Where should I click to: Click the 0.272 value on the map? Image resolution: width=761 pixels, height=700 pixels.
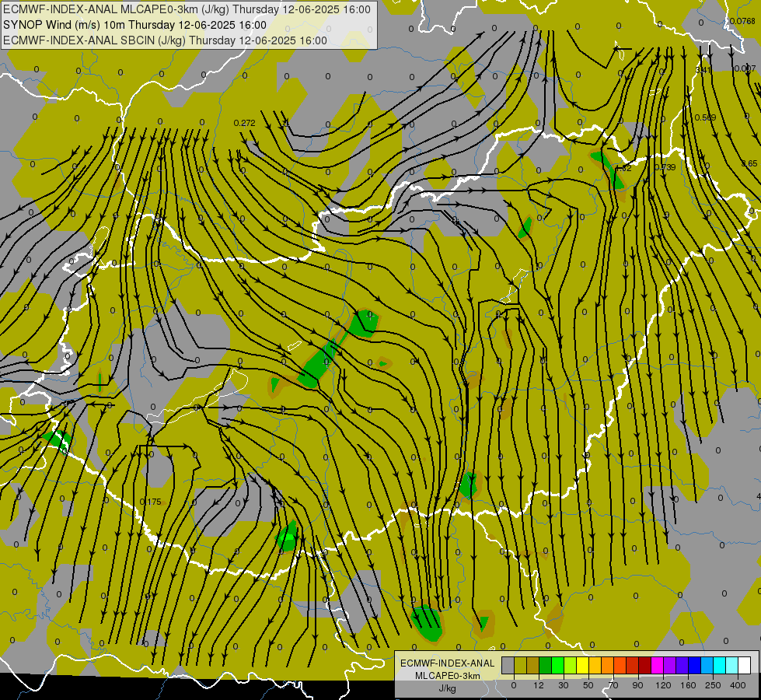tap(245, 123)
